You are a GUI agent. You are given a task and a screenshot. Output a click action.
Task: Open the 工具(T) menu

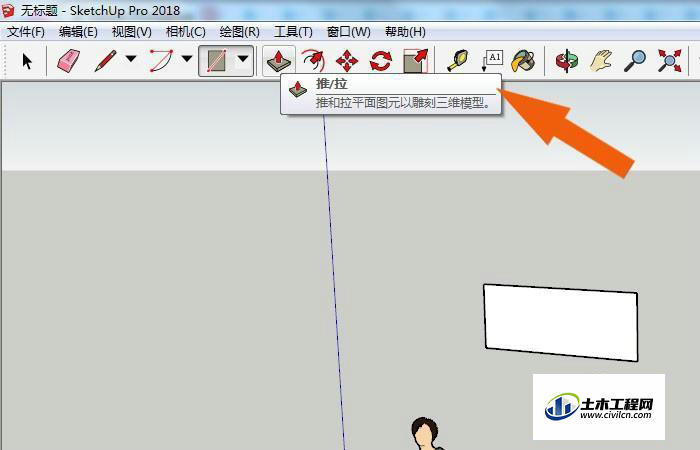tap(293, 32)
